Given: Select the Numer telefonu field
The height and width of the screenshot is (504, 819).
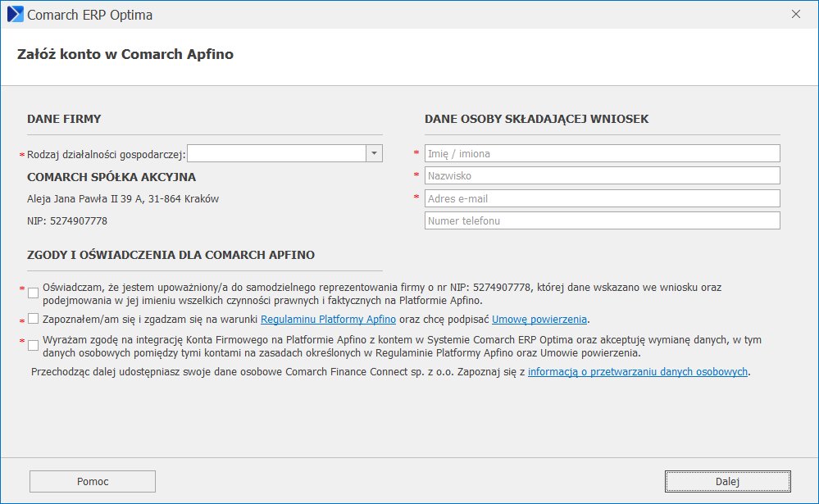Looking at the screenshot, I should pos(603,220).
